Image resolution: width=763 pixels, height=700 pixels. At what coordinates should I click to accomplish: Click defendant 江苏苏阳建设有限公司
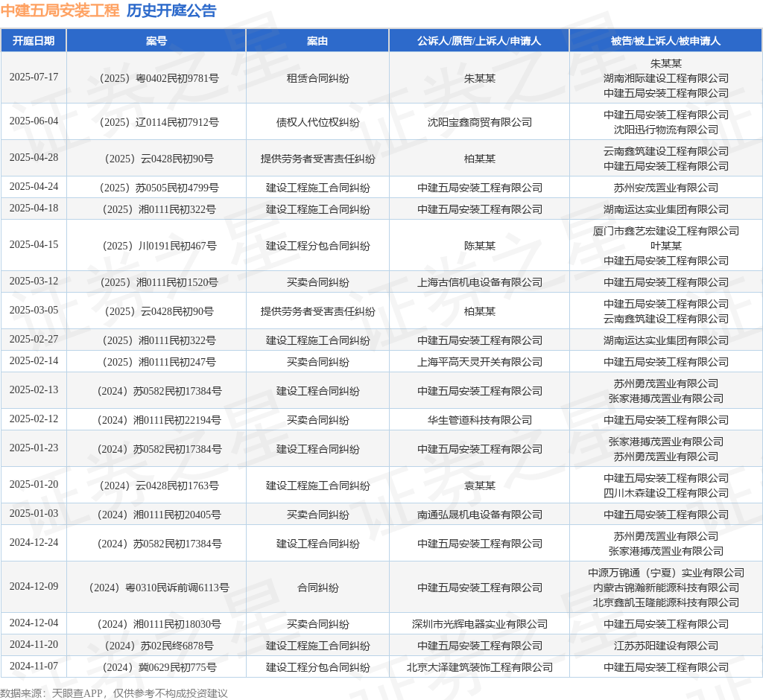click(665, 646)
